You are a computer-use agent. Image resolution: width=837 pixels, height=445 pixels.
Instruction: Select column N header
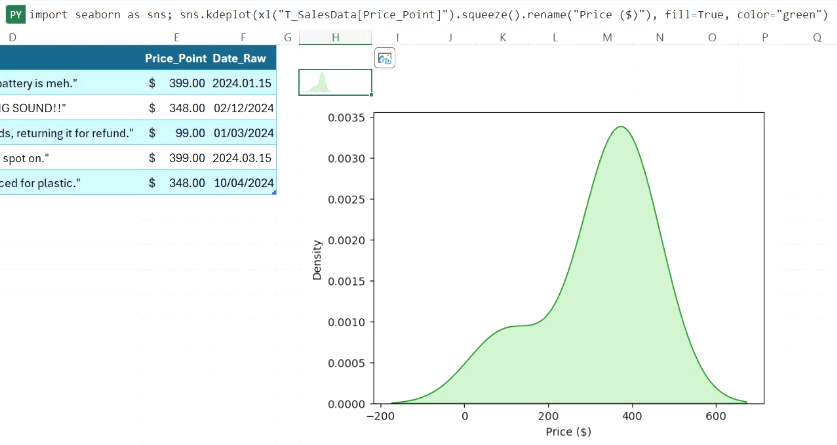659,37
